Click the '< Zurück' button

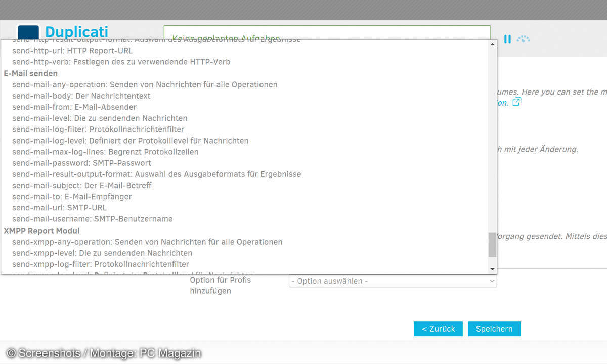click(x=438, y=329)
